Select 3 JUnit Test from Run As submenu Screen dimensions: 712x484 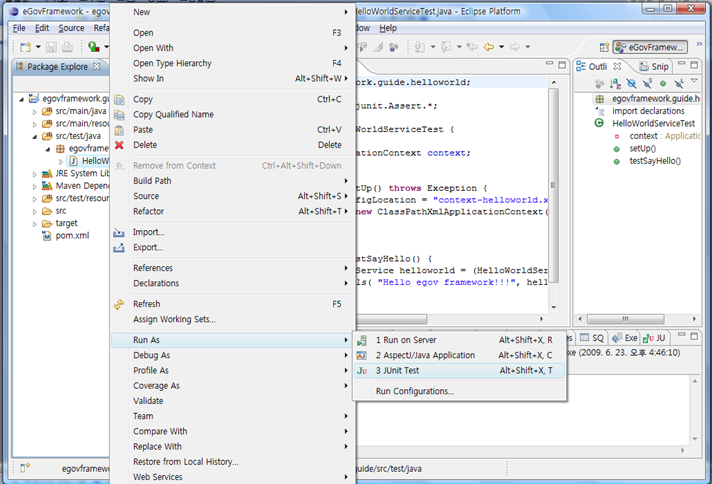(x=398, y=370)
